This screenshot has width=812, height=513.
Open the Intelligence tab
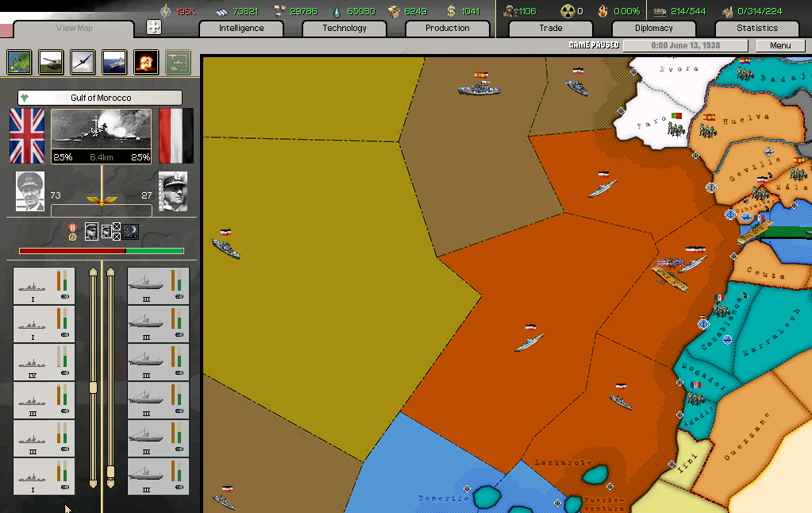(241, 28)
